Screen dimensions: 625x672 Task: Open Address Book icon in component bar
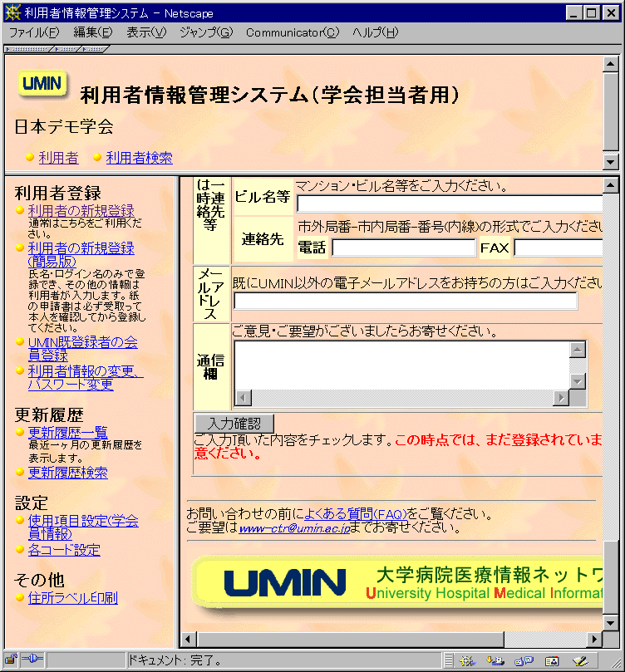(x=552, y=660)
